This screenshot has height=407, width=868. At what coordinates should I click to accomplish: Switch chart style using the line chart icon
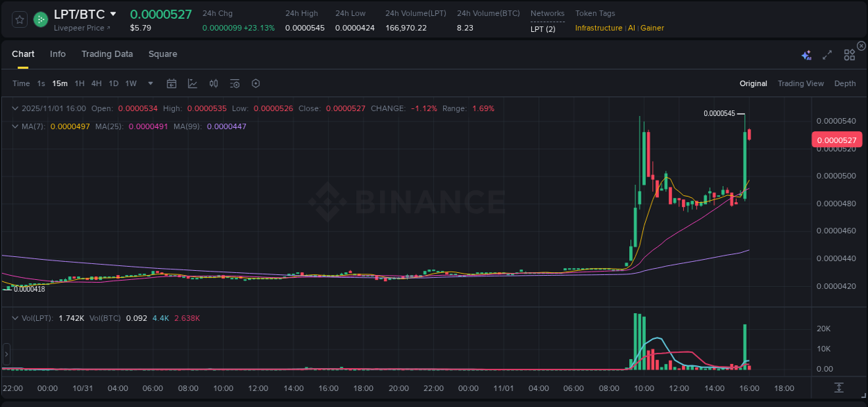(192, 83)
